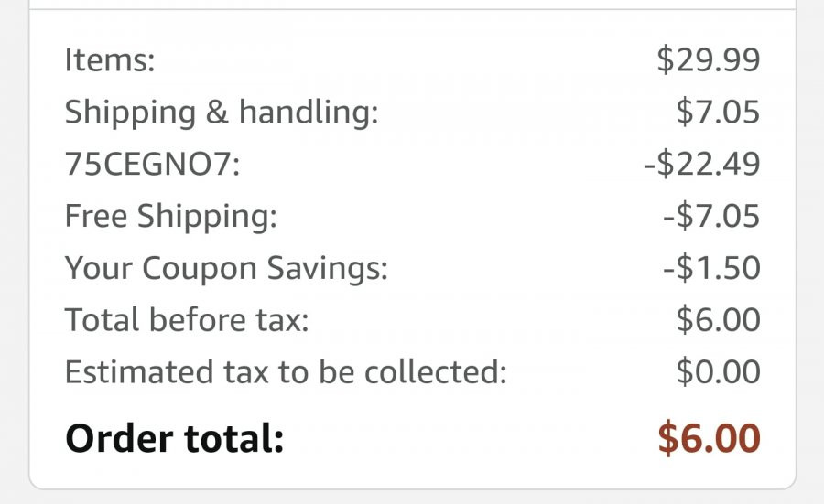
Task: Select the Total before tax label
Action: pos(187,319)
